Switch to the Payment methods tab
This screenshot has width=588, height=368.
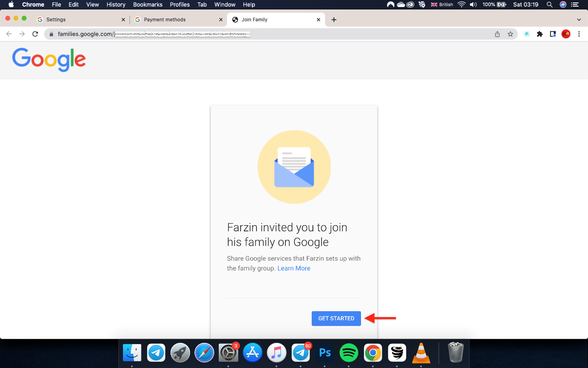click(x=178, y=20)
